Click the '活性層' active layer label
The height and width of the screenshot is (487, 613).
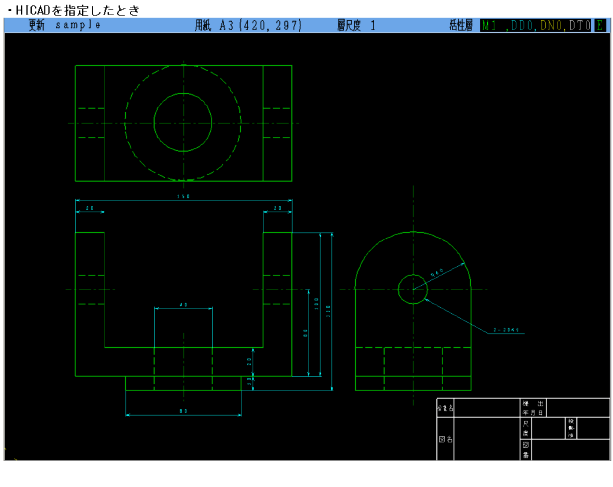tap(461, 25)
